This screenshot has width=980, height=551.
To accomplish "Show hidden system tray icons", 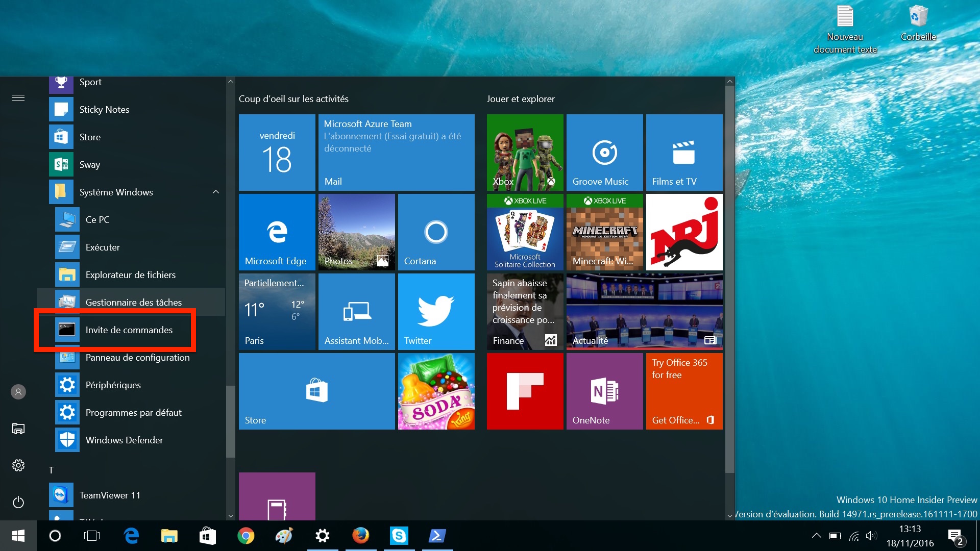I will coord(816,536).
